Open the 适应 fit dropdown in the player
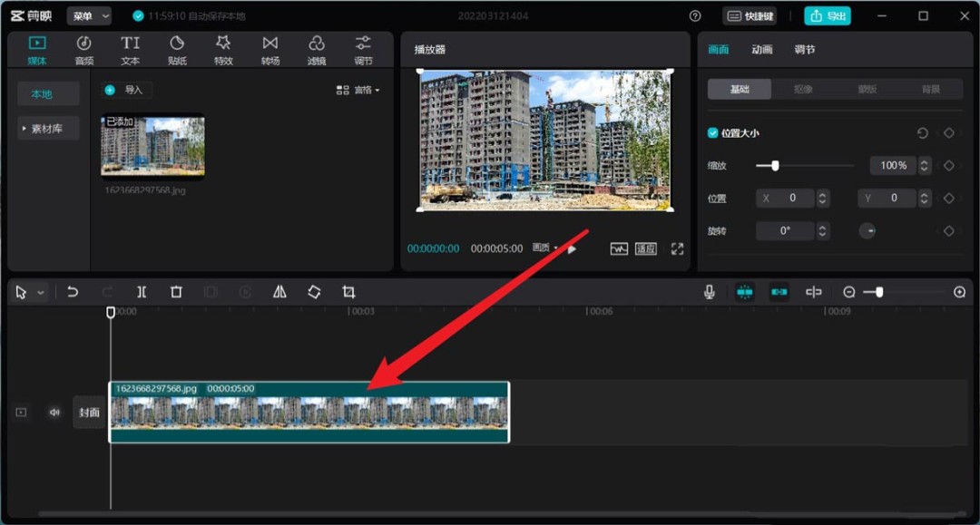980x525 pixels. click(645, 249)
